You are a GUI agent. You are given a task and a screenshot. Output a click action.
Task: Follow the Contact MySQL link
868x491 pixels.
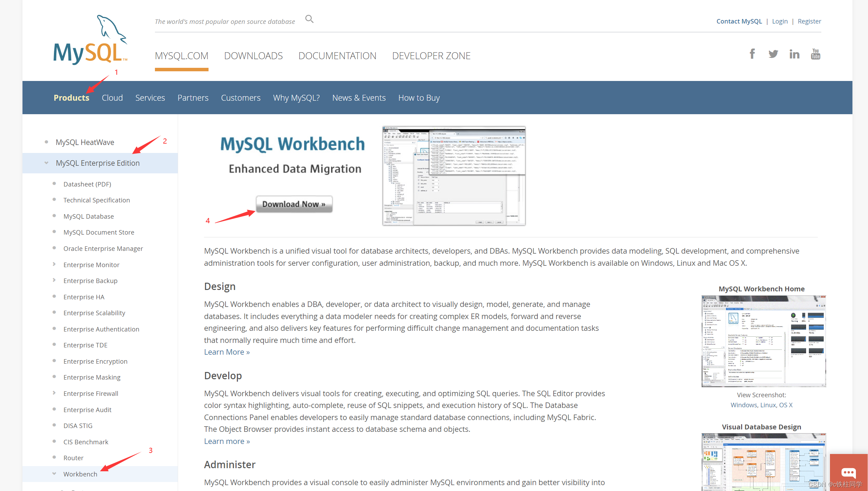coord(739,21)
